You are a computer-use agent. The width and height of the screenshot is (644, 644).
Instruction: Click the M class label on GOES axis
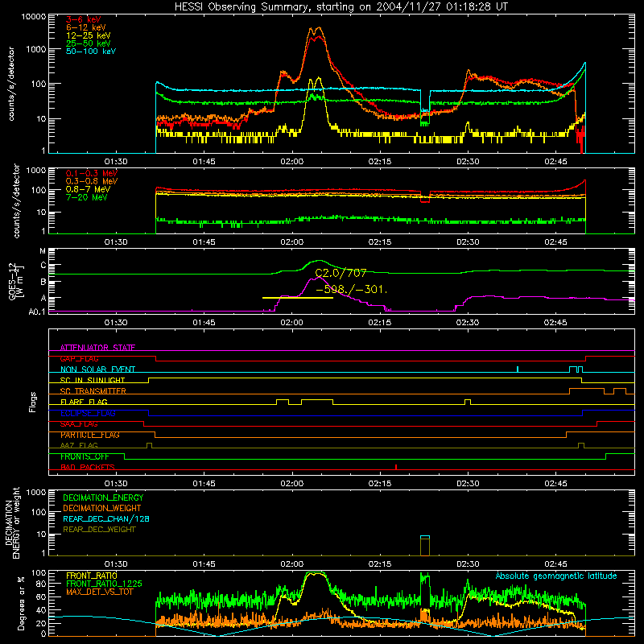[x=43, y=251]
